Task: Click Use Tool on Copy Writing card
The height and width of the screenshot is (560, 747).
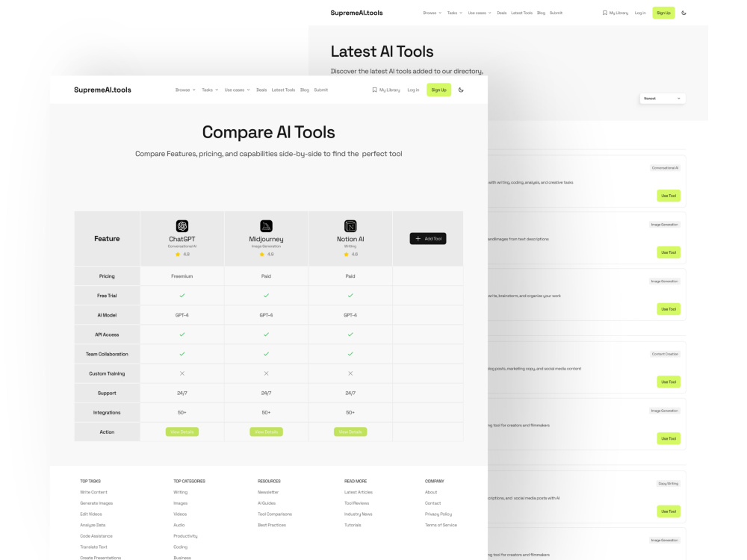Action: pyautogui.click(x=669, y=511)
